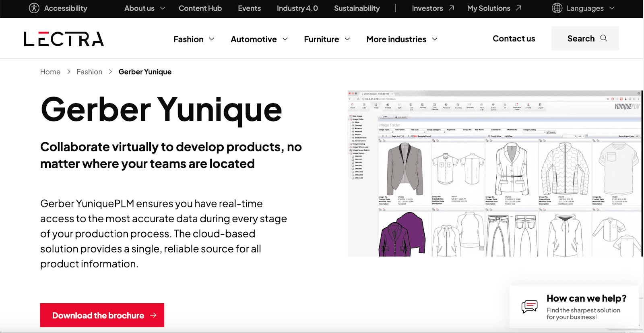Click Download the brochure button

click(x=102, y=315)
